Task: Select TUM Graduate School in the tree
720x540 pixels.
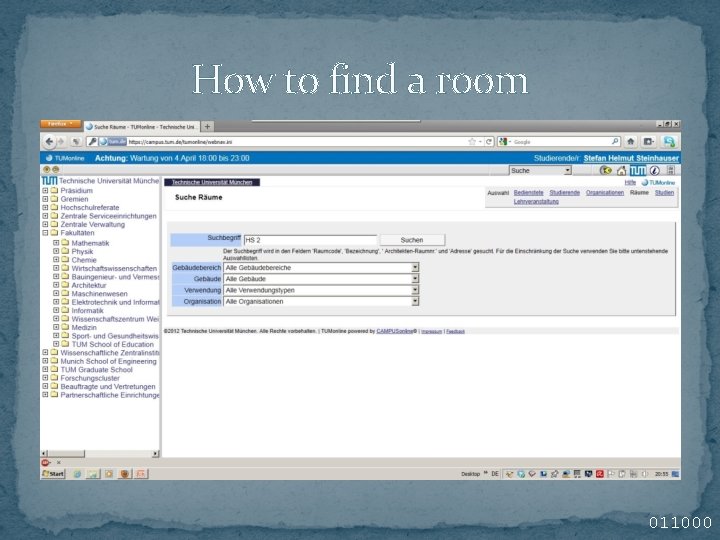Action: coord(96,370)
